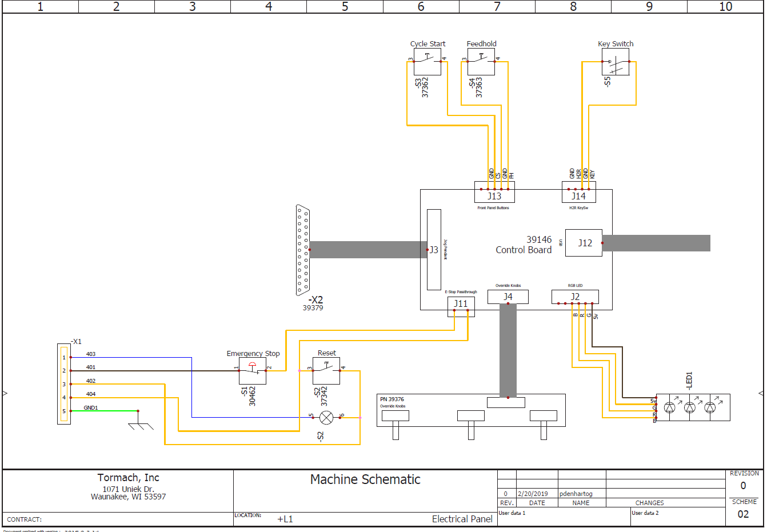Image resolution: width=767 pixels, height=532 pixels.
Task: Select the Emergency Stop switch symbol
Action: (x=252, y=371)
